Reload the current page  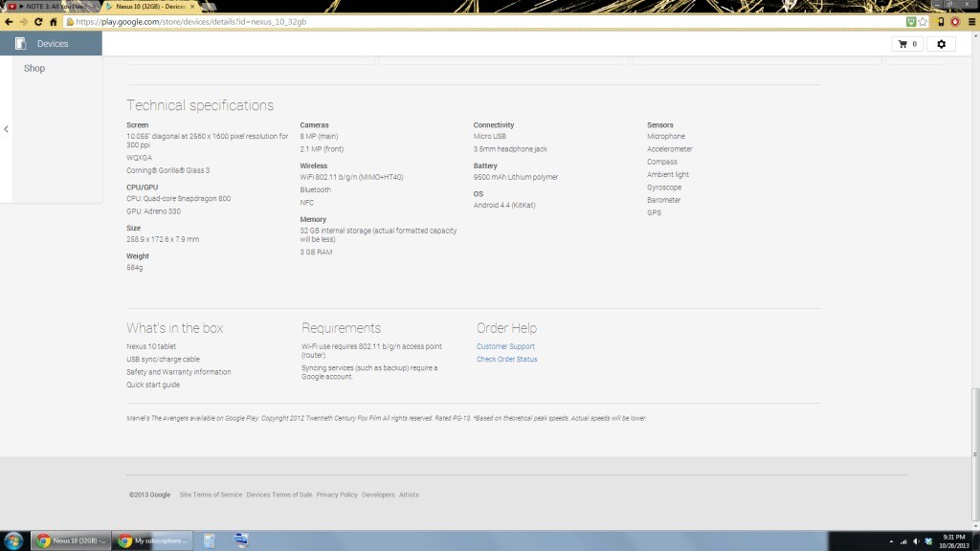click(40, 21)
